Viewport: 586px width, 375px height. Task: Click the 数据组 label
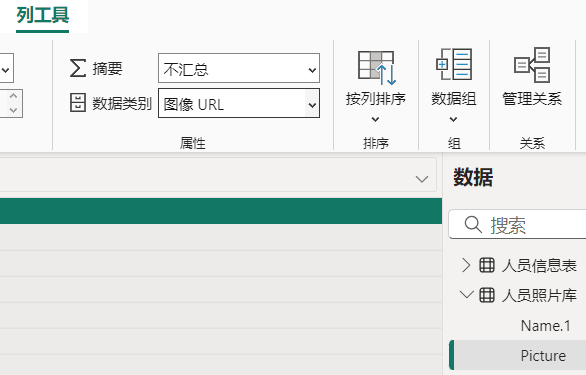(454, 99)
